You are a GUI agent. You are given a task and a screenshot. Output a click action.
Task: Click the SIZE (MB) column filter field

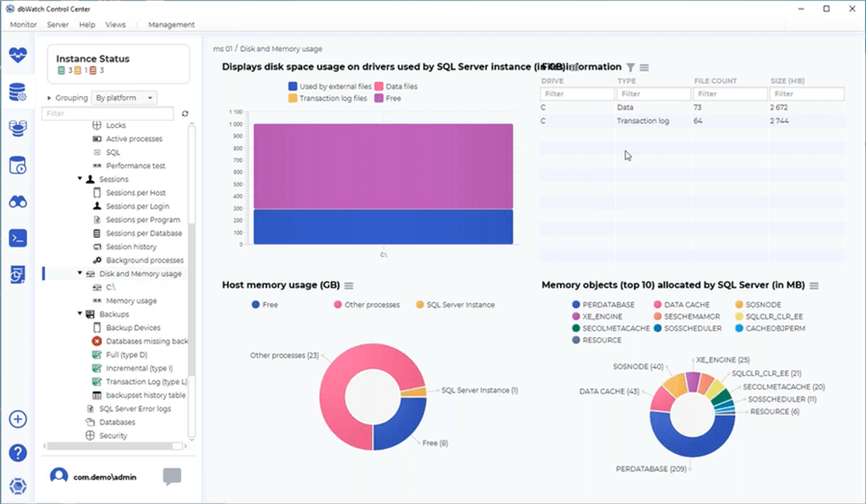point(807,94)
